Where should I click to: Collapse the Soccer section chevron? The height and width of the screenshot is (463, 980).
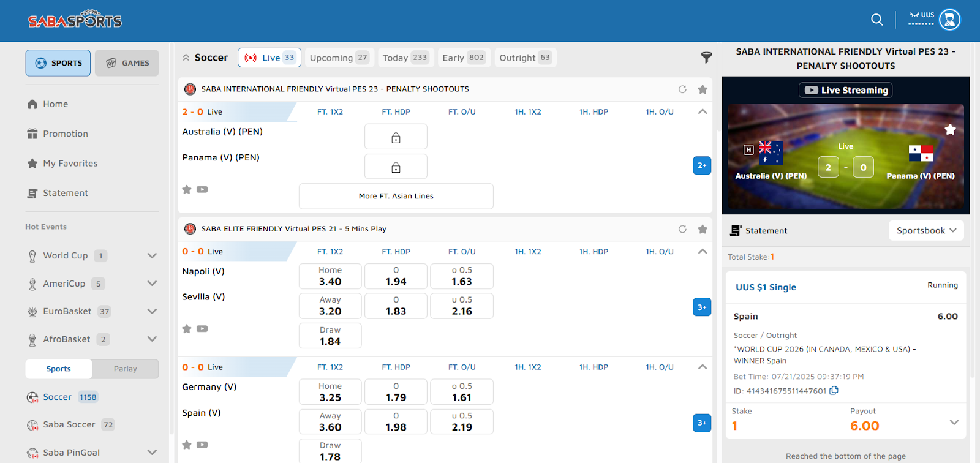tap(186, 58)
